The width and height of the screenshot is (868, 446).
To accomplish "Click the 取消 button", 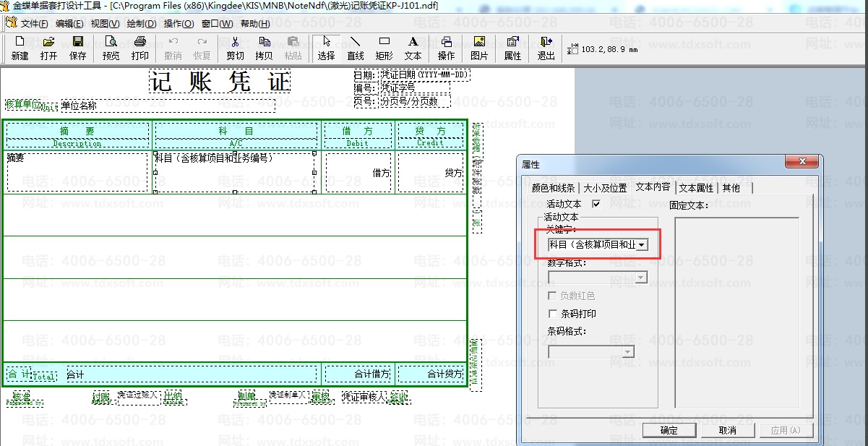I will click(727, 430).
